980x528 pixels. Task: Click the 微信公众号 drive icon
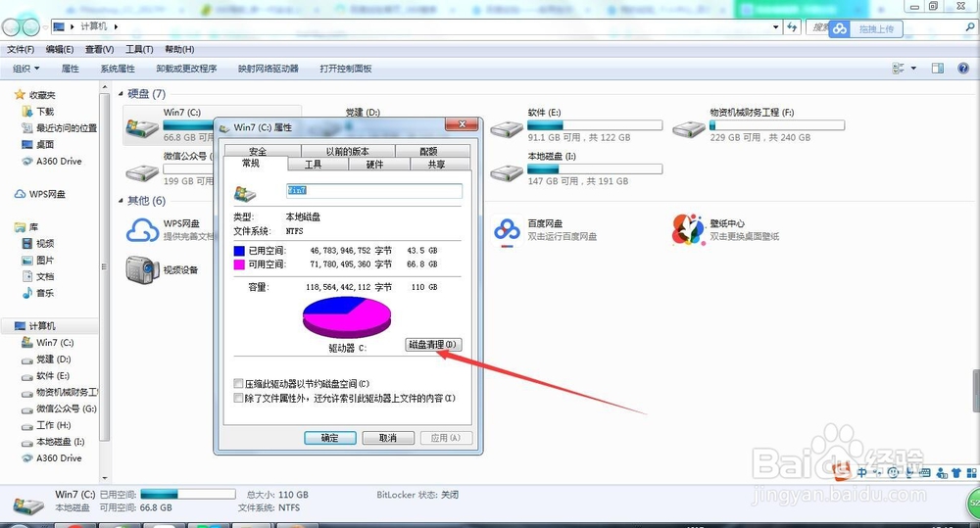pyautogui.click(x=142, y=172)
